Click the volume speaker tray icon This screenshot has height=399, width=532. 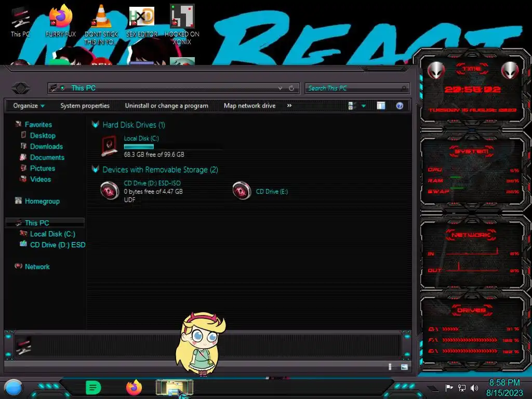pyautogui.click(x=474, y=388)
